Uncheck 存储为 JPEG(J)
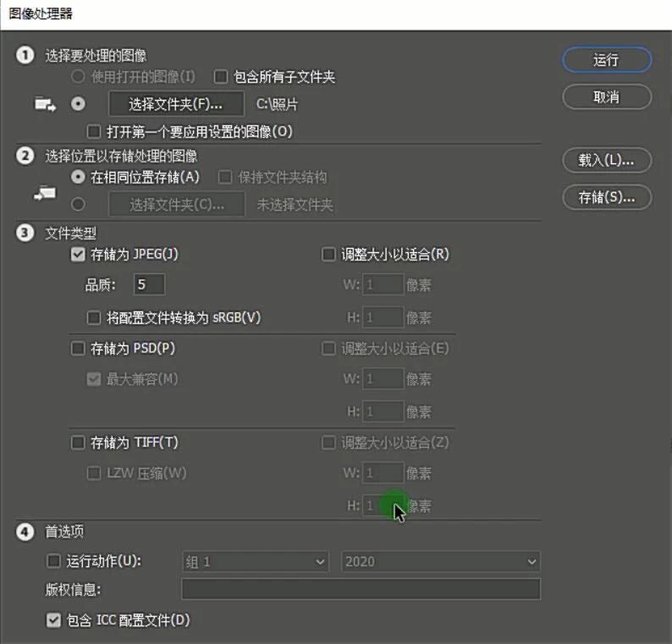 pyautogui.click(x=78, y=255)
